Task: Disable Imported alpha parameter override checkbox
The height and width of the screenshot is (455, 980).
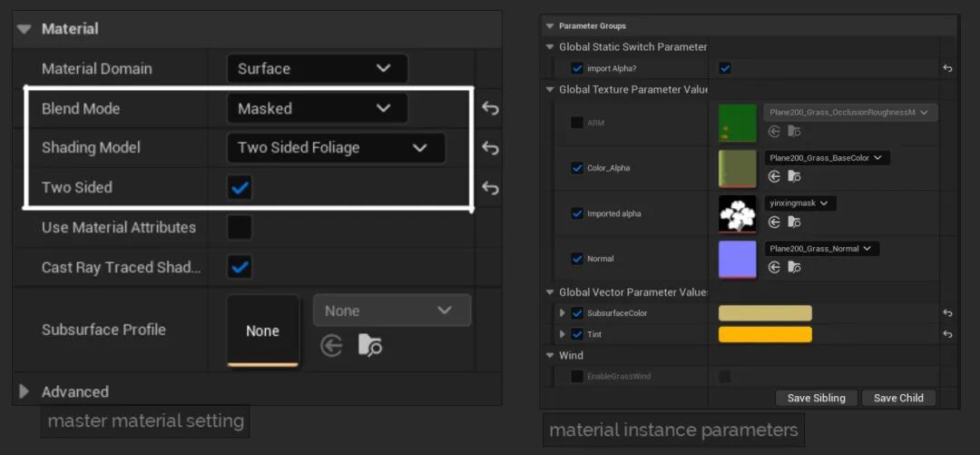Action: [577, 213]
